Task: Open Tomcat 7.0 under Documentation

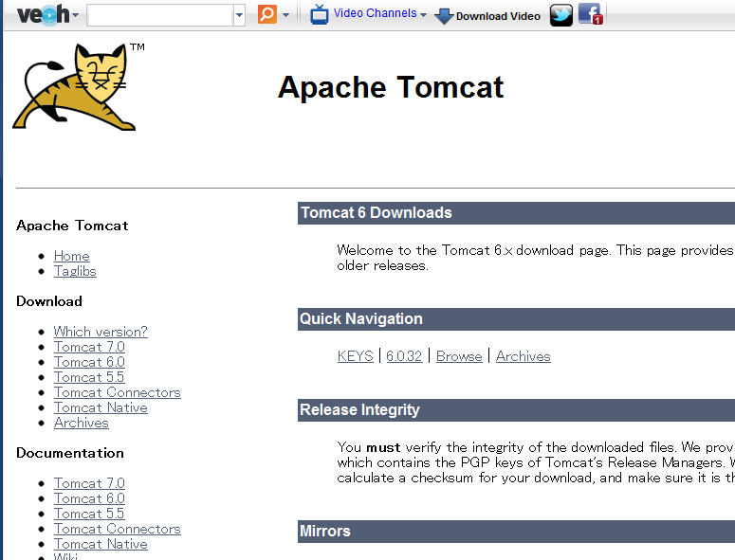Action: coord(89,483)
